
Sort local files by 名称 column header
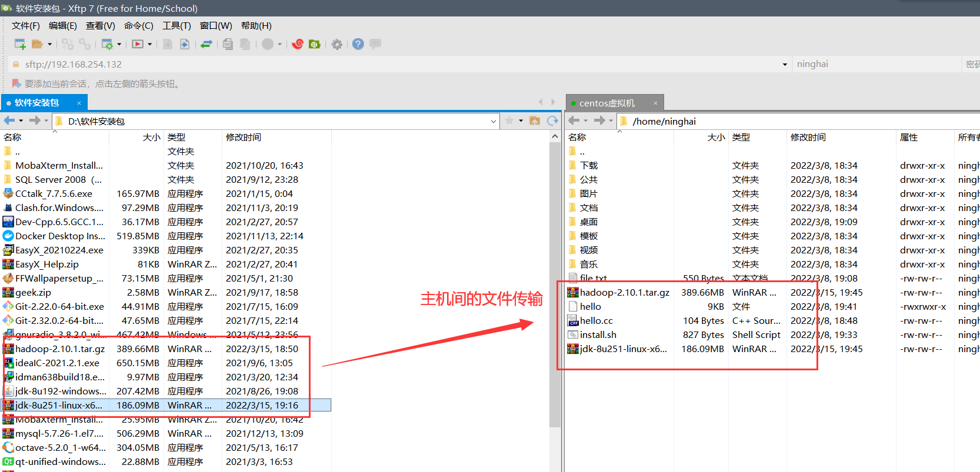[55, 137]
